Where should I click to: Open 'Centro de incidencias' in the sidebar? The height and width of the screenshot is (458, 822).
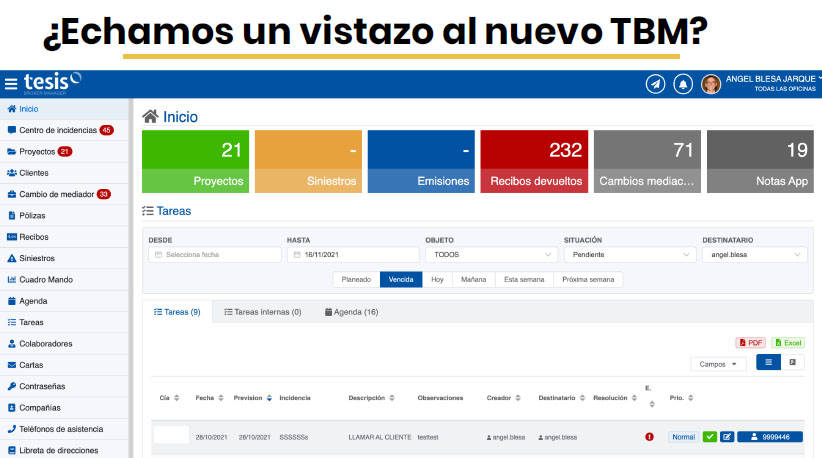pyautogui.click(x=58, y=130)
